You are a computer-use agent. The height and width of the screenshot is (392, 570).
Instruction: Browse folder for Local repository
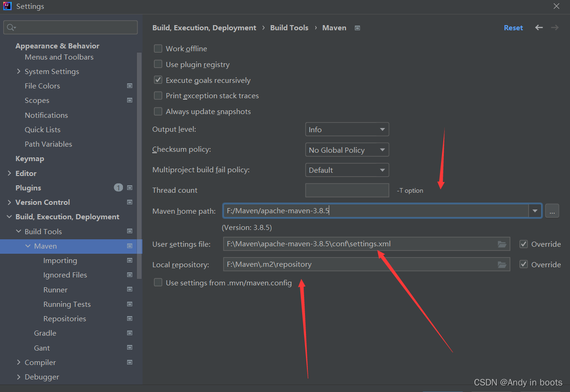(x=502, y=264)
